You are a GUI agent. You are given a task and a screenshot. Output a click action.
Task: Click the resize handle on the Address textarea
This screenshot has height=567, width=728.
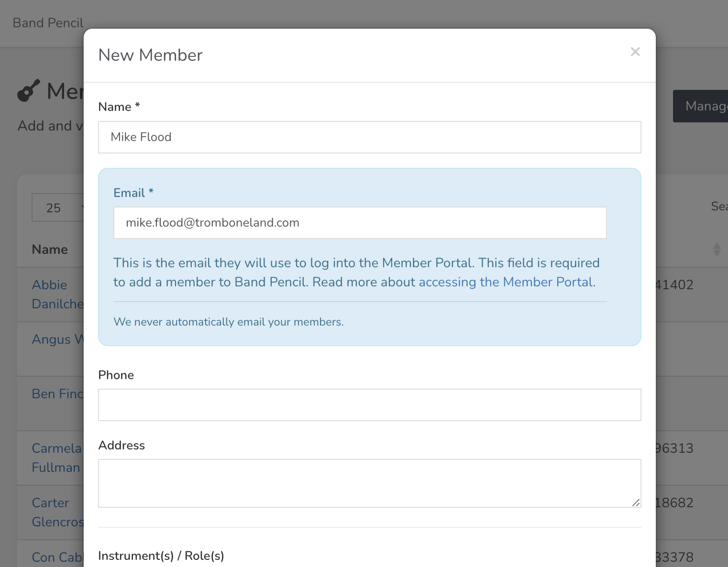click(x=636, y=503)
